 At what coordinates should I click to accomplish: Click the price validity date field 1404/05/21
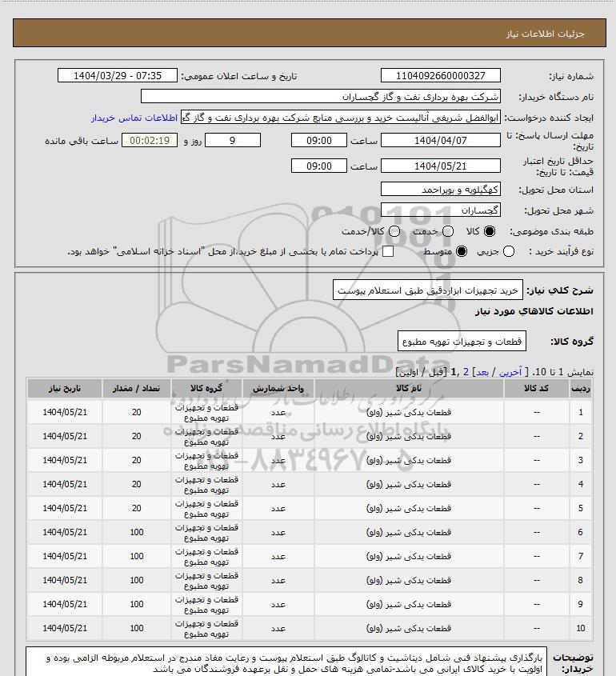pos(441,166)
